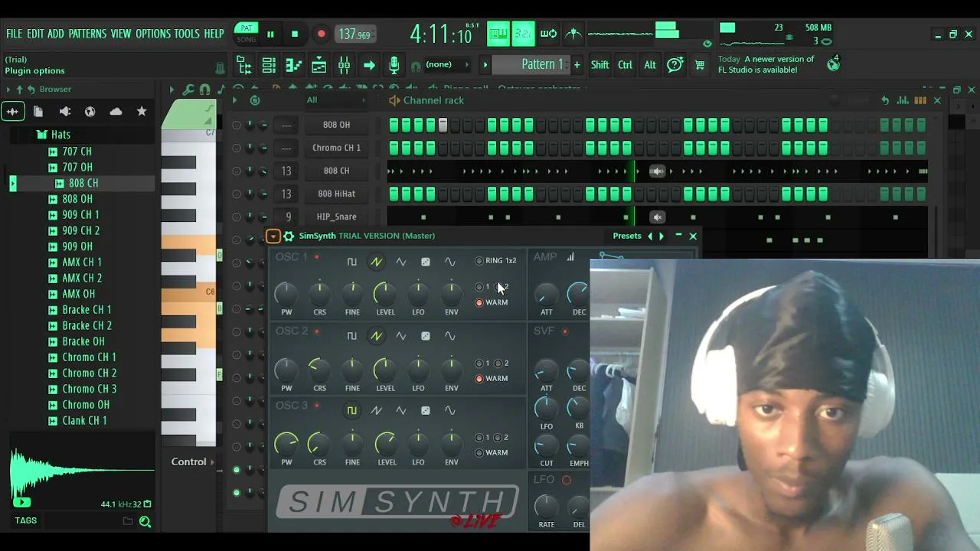Choose the sine waveform for OSC 1
The image size is (980, 551).
pos(450,262)
